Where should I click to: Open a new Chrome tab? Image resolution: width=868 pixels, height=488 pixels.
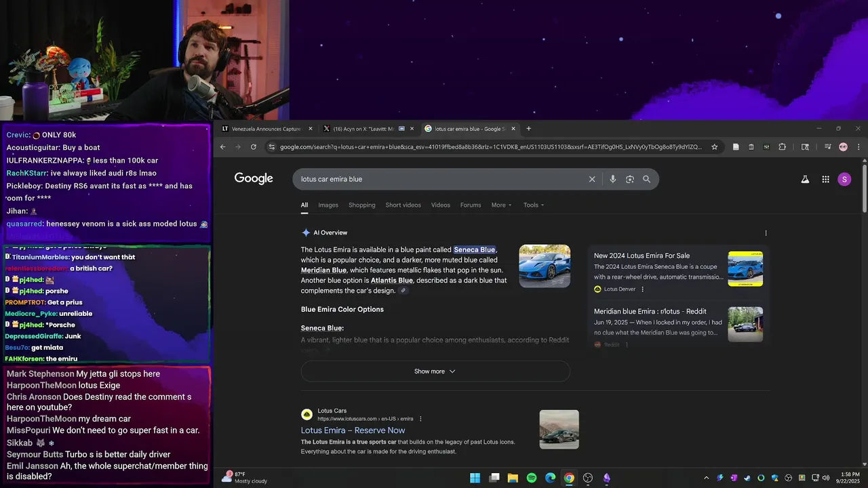click(x=529, y=129)
